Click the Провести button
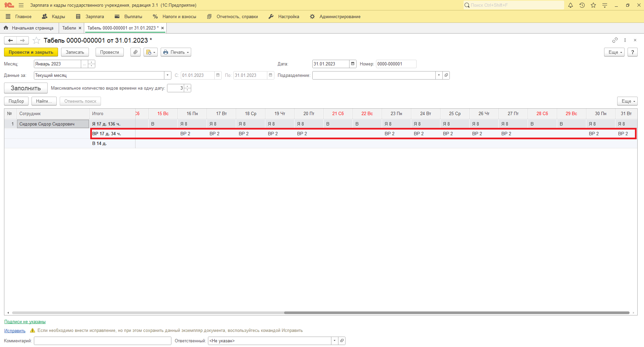Image resolution: width=644 pixels, height=347 pixels. click(x=110, y=52)
